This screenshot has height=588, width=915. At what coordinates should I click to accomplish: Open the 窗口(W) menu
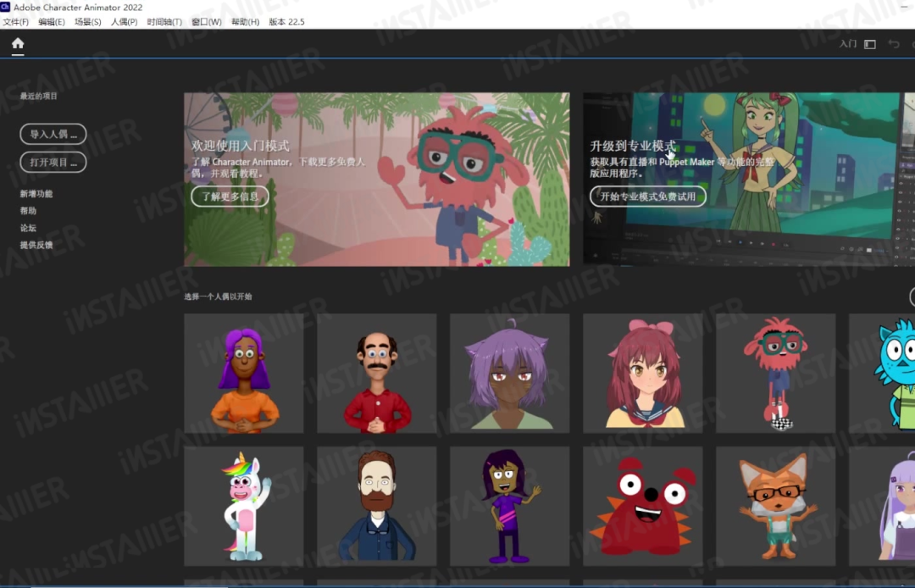[x=207, y=21]
